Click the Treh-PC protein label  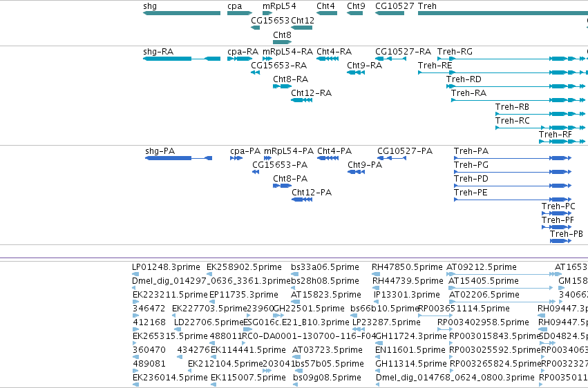coord(558,206)
